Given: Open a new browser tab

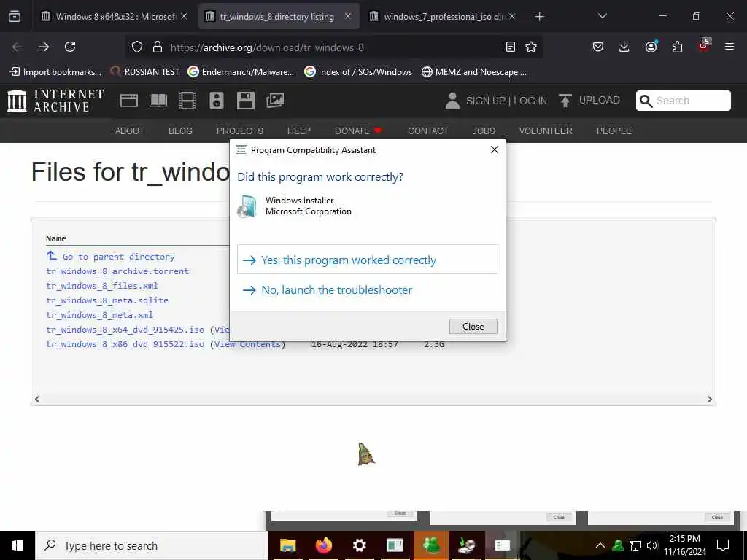Looking at the screenshot, I should pos(539,16).
